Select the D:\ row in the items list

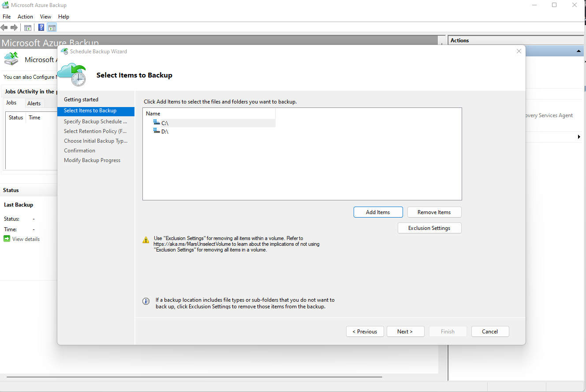(x=209, y=131)
